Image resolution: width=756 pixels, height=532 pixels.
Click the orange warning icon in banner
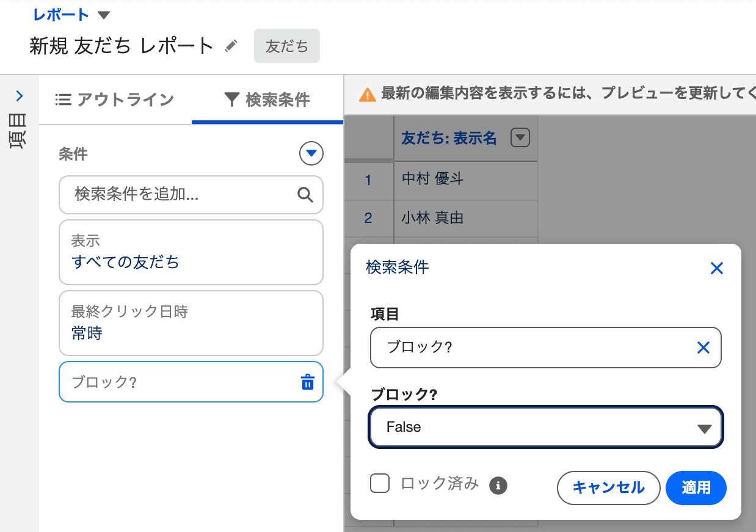[368, 95]
